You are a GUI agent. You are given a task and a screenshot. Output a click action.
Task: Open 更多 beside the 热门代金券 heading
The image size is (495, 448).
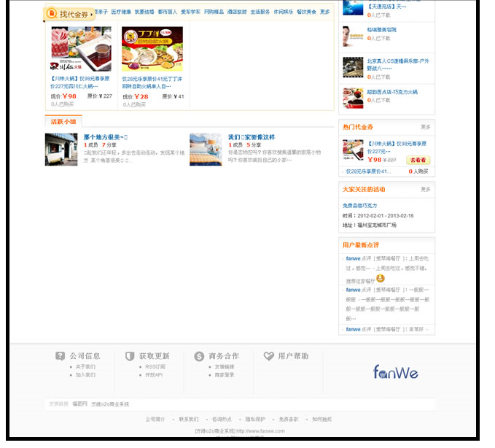(x=425, y=127)
